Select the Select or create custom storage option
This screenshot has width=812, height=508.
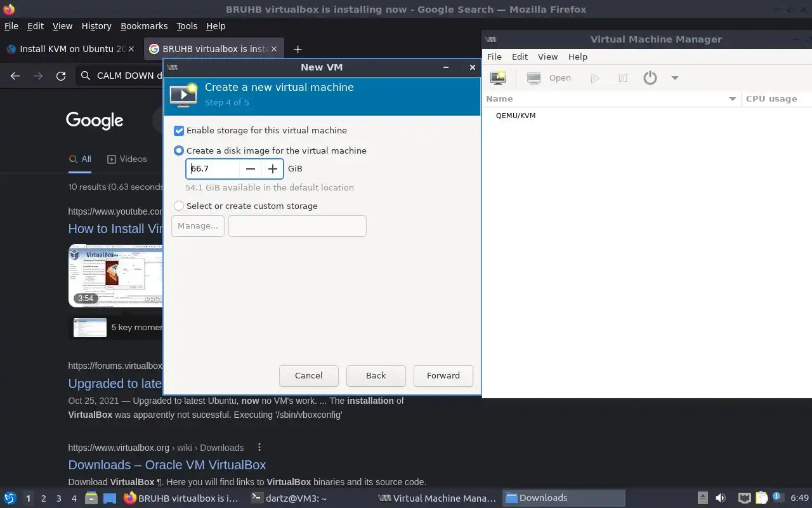pos(179,206)
